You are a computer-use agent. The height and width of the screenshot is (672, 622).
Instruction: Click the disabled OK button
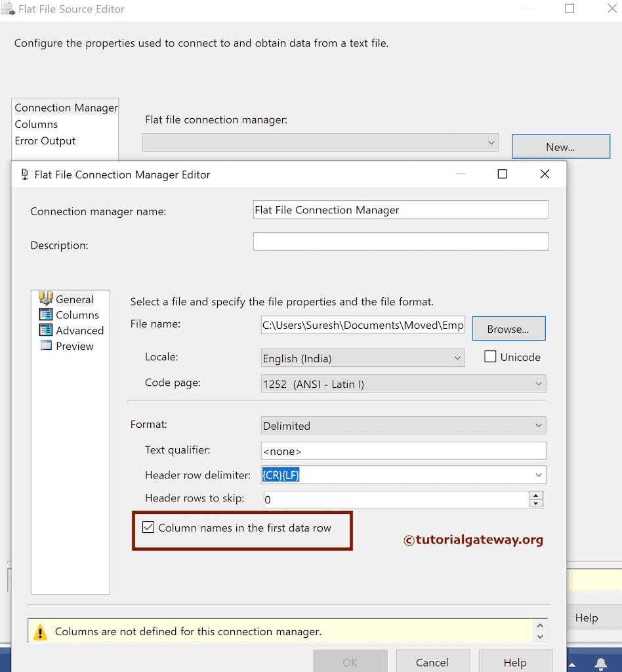click(x=350, y=662)
